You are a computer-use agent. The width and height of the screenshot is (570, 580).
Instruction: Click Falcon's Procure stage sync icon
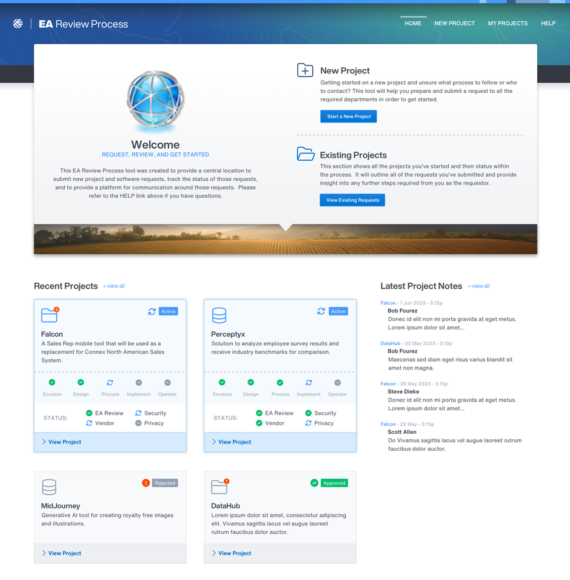110,382
